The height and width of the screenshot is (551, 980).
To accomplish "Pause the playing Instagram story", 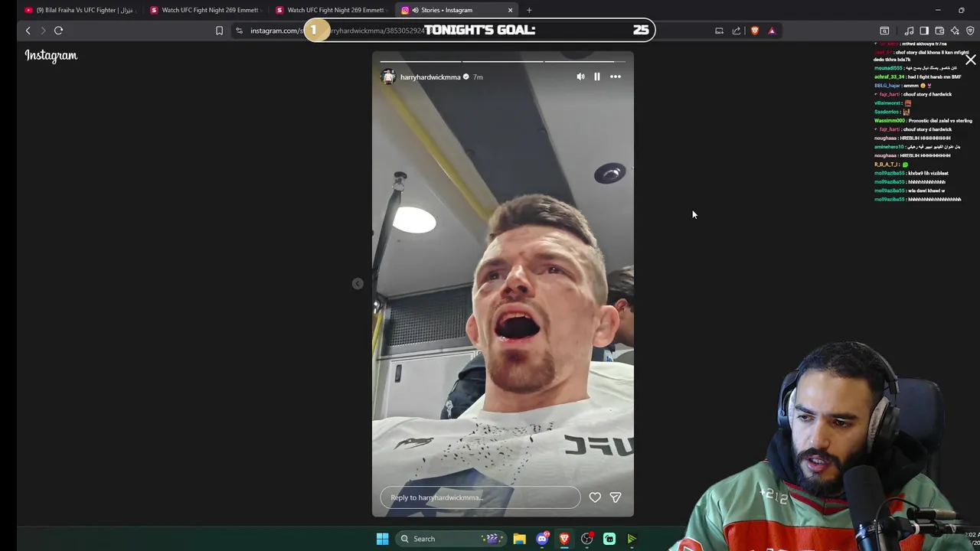I will [597, 77].
